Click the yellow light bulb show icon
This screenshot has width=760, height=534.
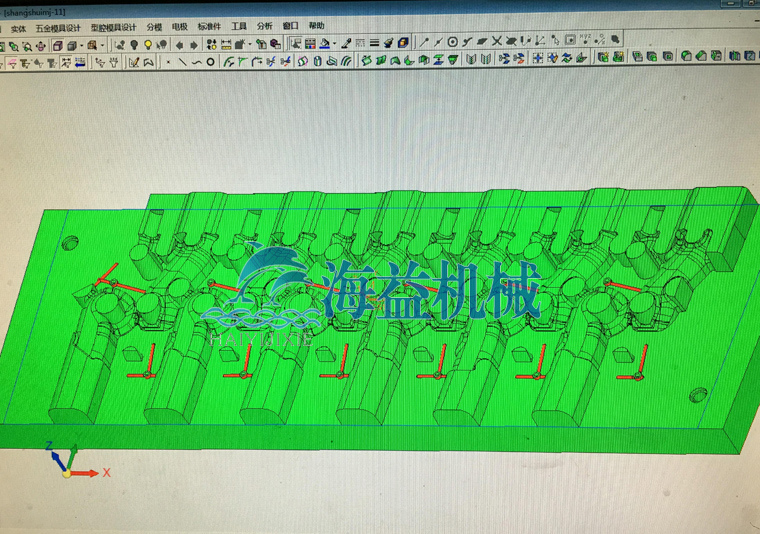pyautogui.click(x=148, y=45)
